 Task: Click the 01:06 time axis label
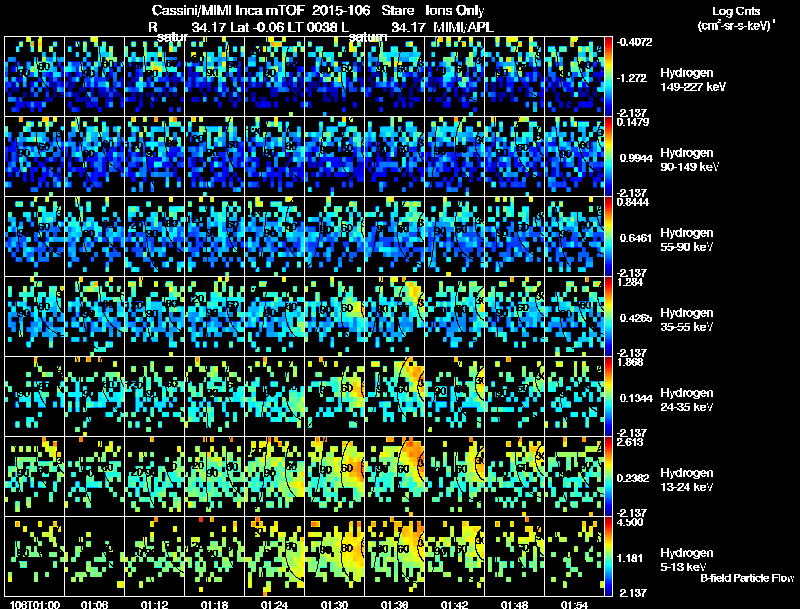[94, 605]
